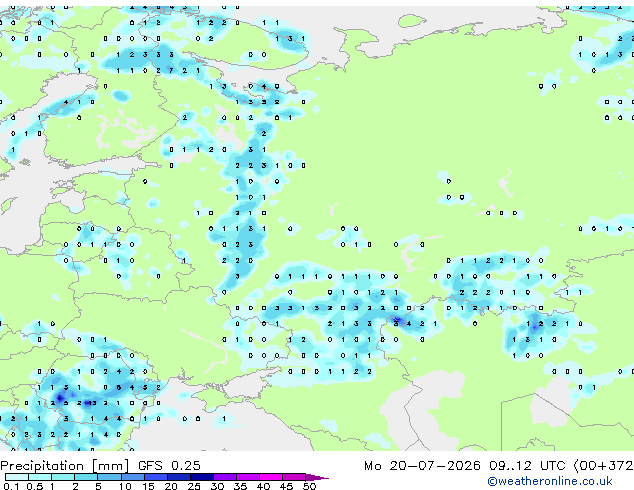Screen dimensions: 634x490
Task: Choose the 25 to 30 mm dark blue swatch
Action: pos(201,477)
